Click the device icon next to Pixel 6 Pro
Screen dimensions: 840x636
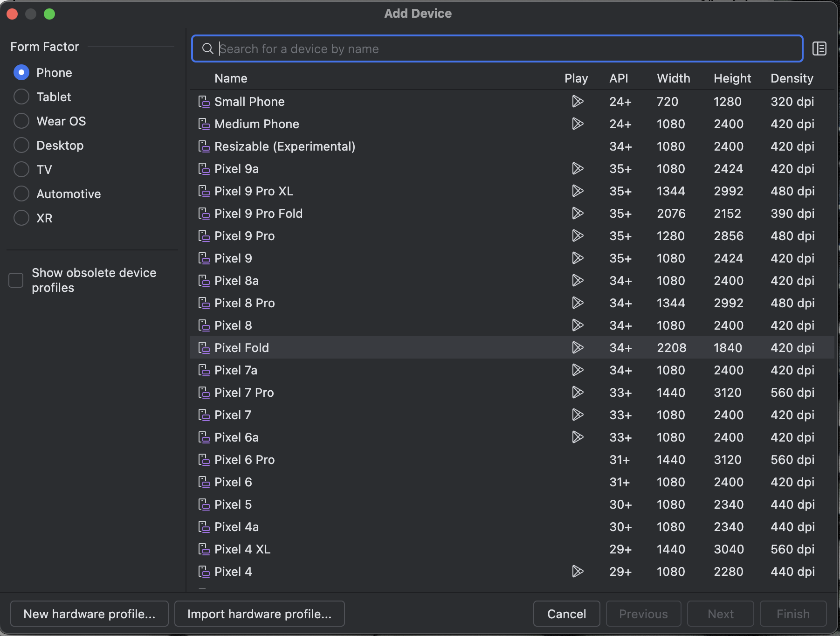click(204, 460)
